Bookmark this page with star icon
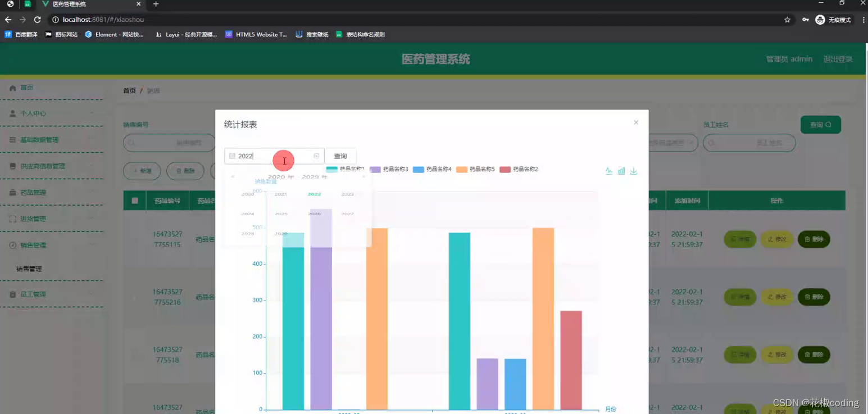This screenshot has width=868, height=414. (787, 20)
